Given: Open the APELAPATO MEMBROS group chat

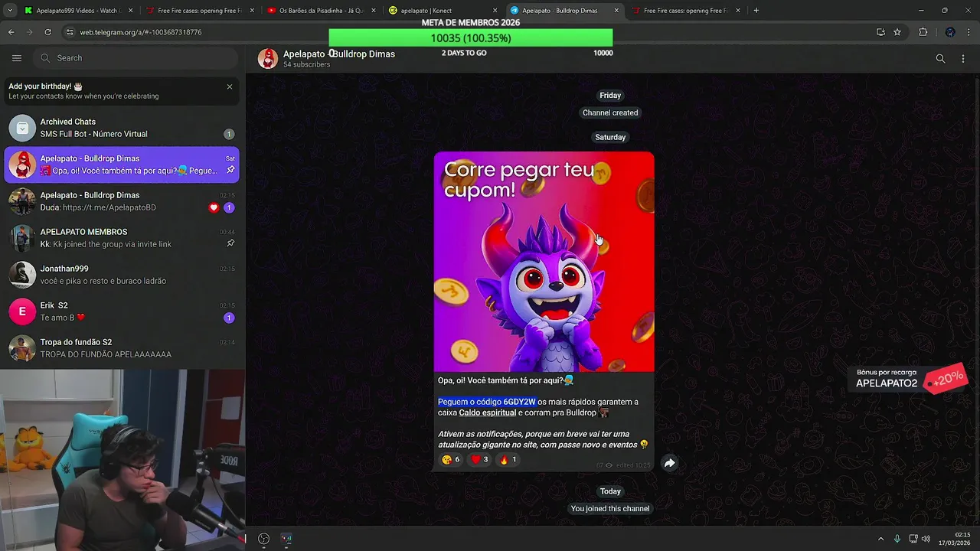Looking at the screenshot, I should tap(122, 238).
